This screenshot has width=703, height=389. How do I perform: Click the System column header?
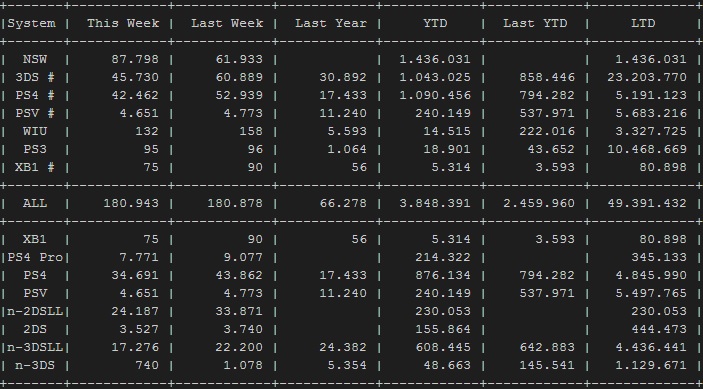(31, 23)
